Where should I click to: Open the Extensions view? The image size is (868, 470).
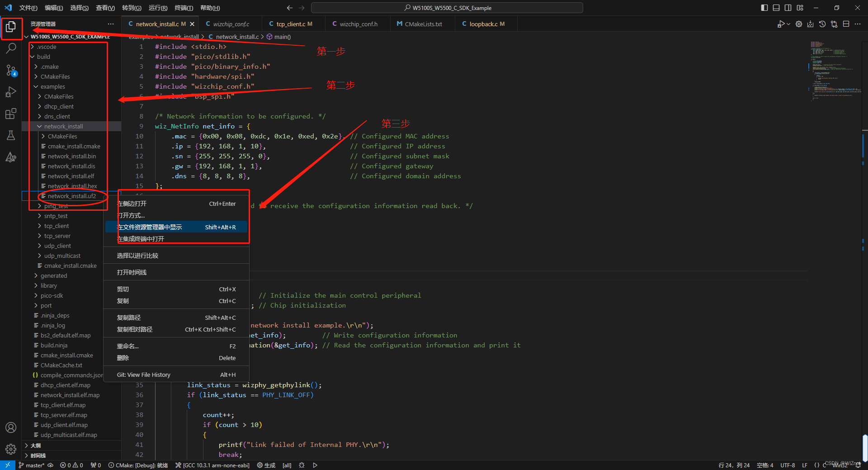tap(11, 114)
